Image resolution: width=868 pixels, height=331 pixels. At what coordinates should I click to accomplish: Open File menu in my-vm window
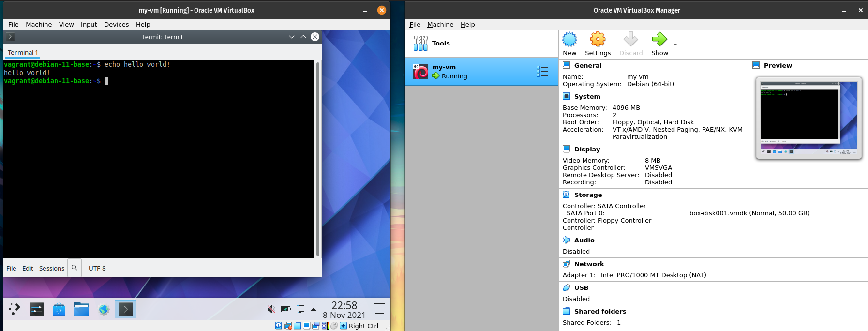(14, 24)
